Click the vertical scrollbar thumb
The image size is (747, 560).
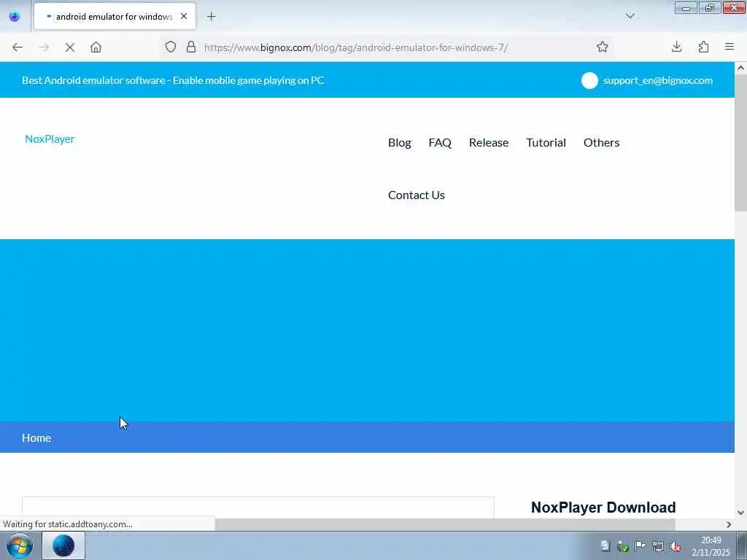(x=740, y=143)
